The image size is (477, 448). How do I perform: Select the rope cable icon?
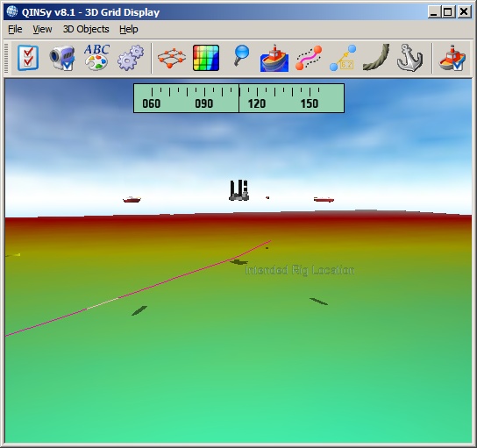376,57
